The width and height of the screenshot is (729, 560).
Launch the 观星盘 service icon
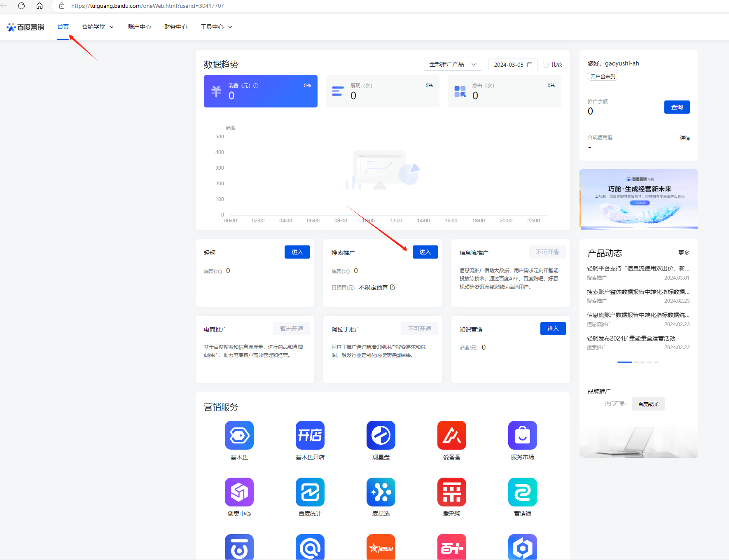tap(381, 435)
